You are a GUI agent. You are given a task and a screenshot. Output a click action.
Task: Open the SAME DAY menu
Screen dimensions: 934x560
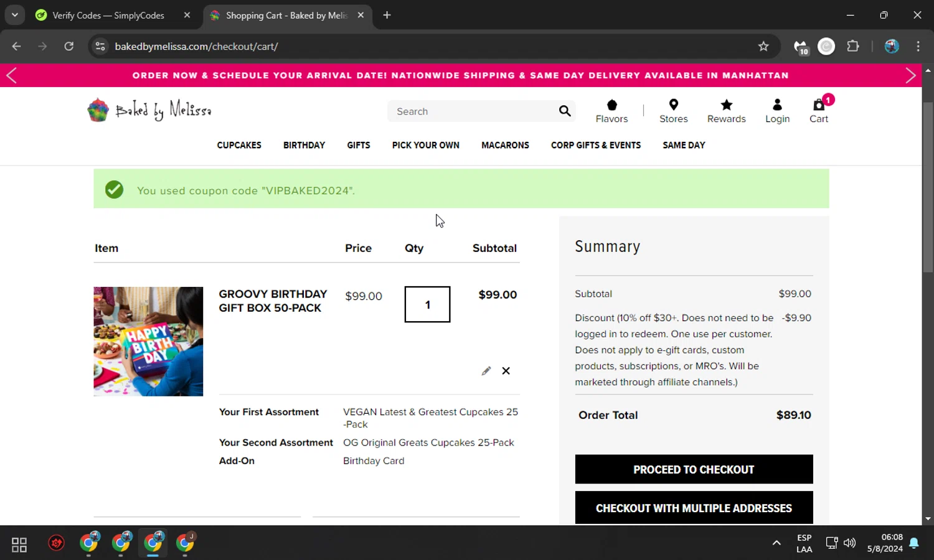point(684,145)
